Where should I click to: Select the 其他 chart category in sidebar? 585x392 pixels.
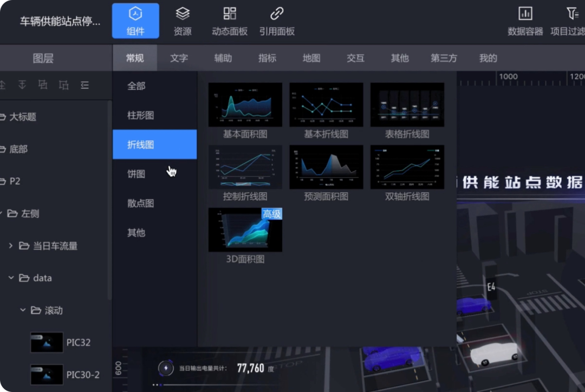click(155, 233)
